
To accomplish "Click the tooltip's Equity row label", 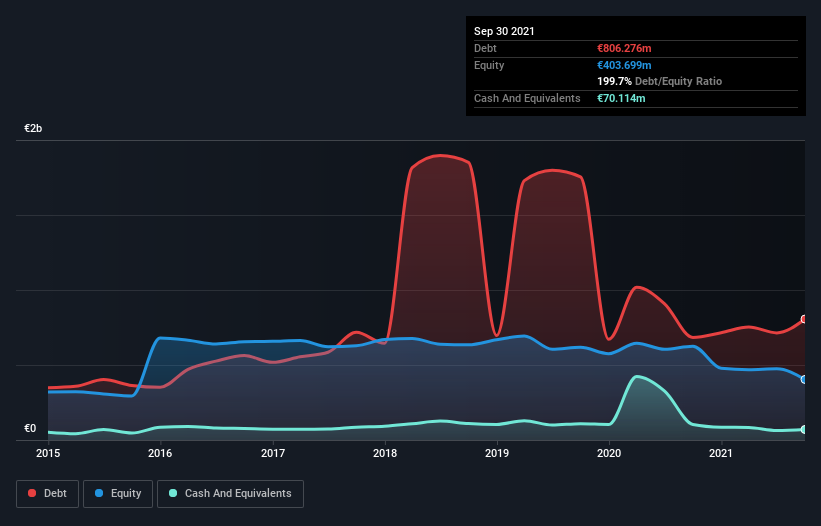I will click(x=489, y=65).
